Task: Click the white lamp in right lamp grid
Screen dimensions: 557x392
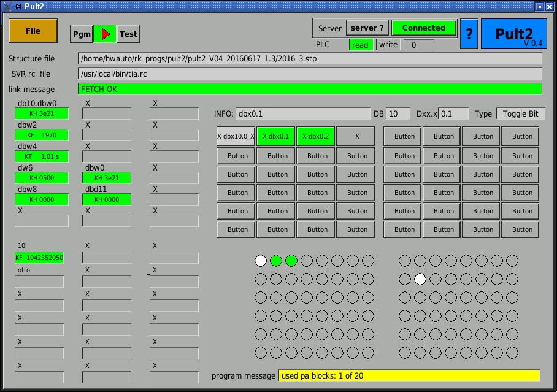Action: coord(420,279)
